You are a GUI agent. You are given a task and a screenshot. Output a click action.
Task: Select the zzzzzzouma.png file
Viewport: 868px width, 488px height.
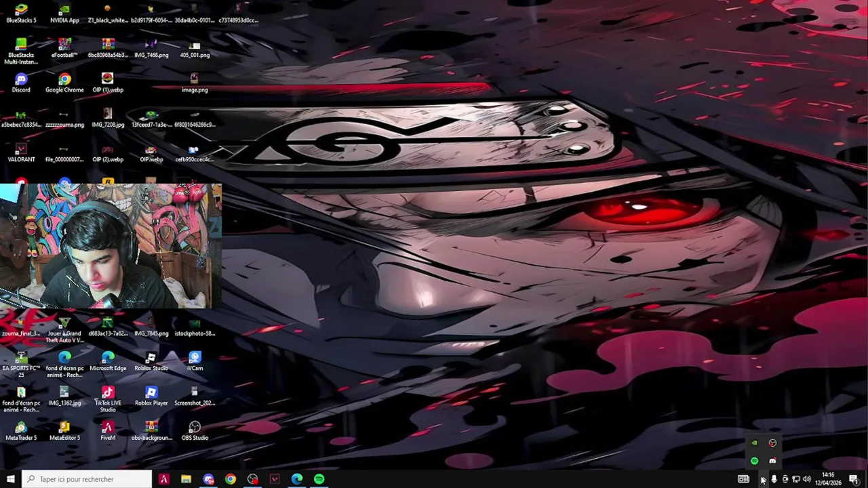(x=64, y=118)
